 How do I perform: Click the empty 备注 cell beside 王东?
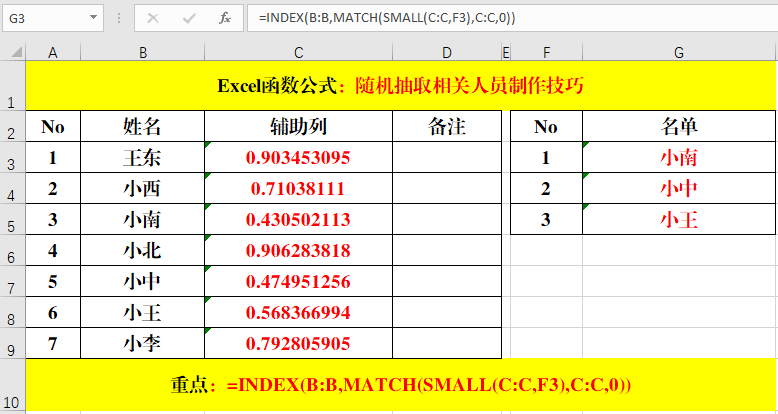click(x=447, y=157)
